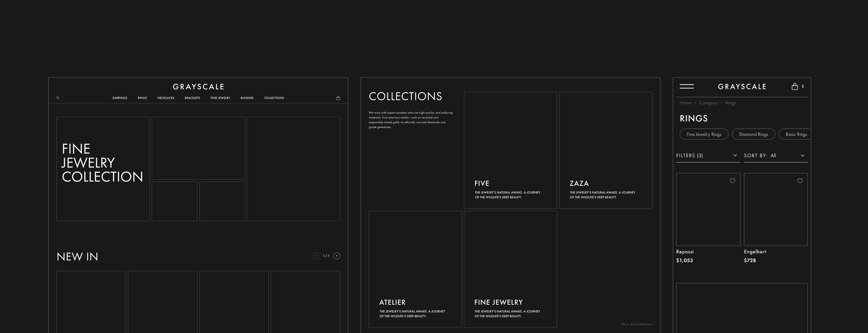This screenshot has width=868, height=333.
Task: Open the Earrings menu item
Action: click(120, 98)
